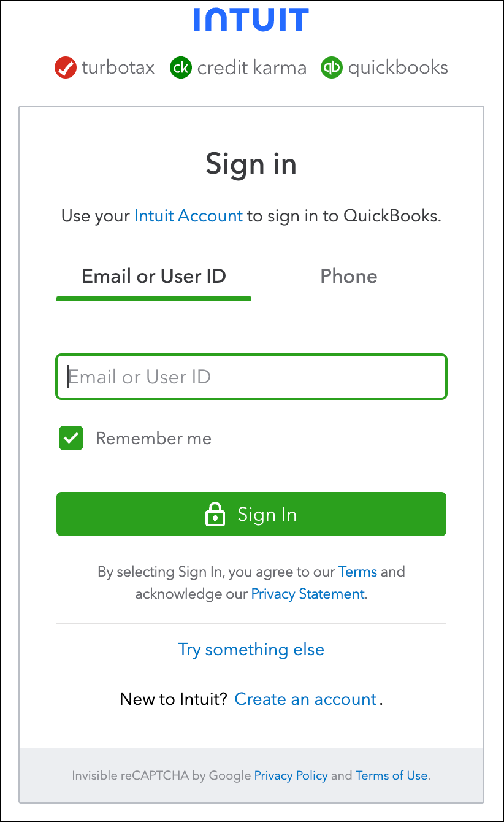Click the green Sign In button
504x822 pixels.
point(251,514)
